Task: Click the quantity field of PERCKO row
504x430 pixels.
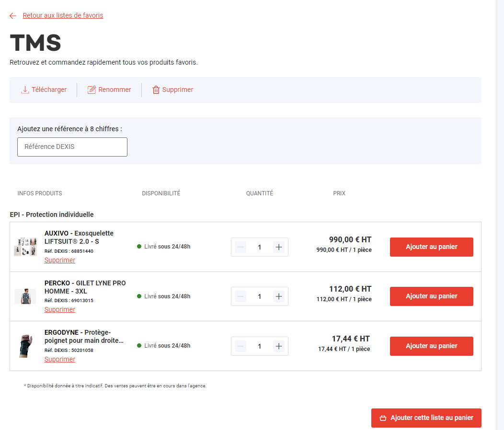Action: pos(259,296)
